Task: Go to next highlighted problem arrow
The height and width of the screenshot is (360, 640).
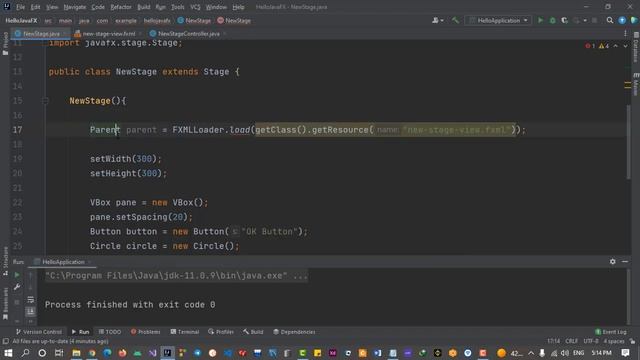Action: (x=625, y=46)
